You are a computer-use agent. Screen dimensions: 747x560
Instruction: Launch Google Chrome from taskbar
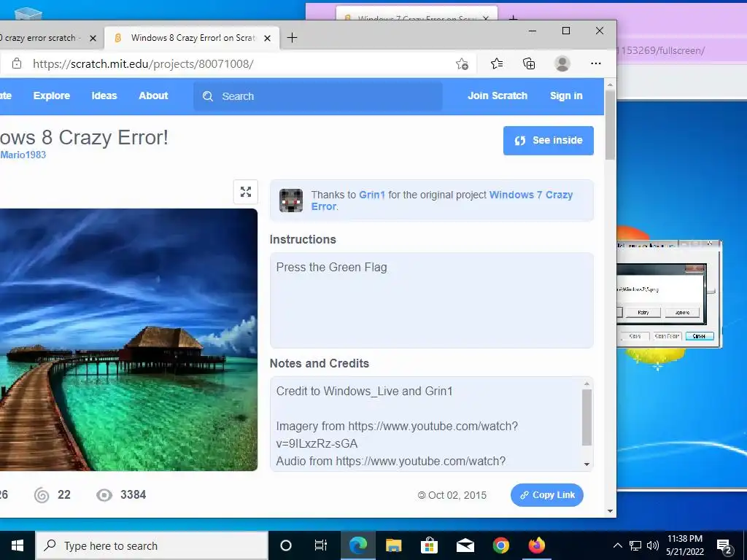point(500,545)
